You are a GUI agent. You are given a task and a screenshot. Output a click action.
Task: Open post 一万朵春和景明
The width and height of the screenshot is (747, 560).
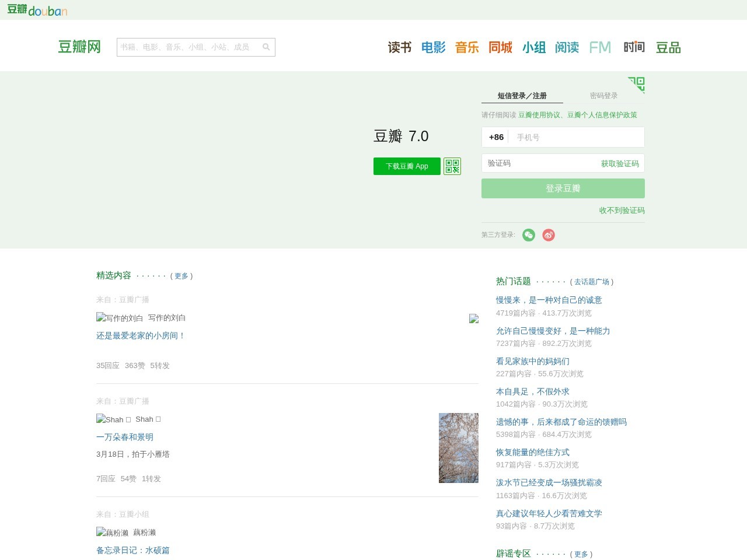[x=125, y=437]
